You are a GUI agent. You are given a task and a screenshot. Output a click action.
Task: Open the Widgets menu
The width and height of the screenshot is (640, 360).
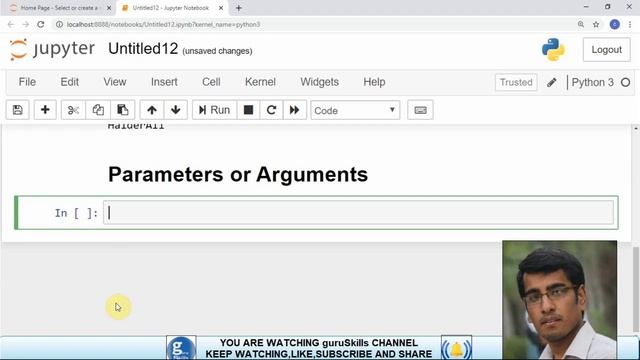point(320,82)
